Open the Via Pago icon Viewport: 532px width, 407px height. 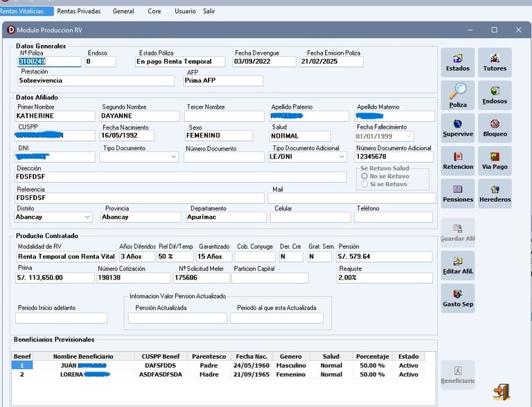[x=495, y=161]
